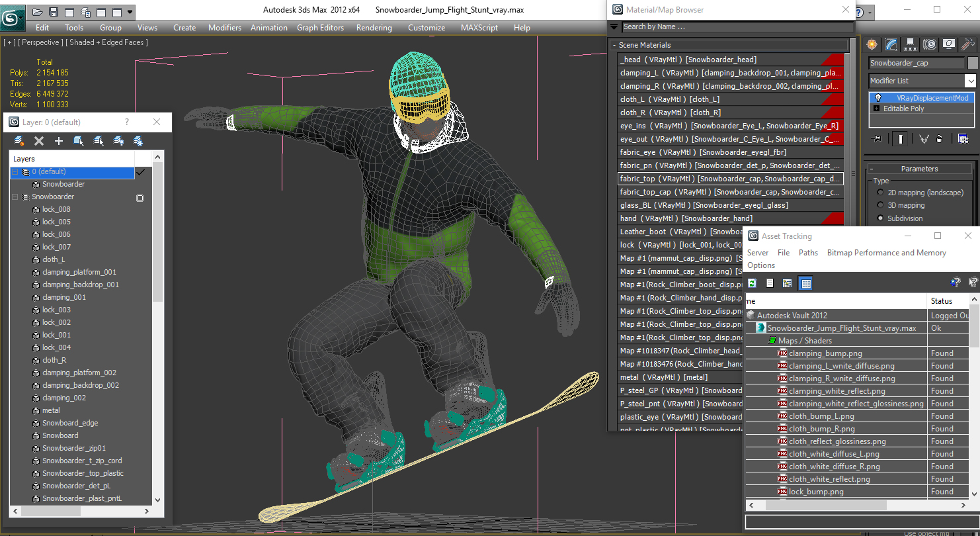Image resolution: width=980 pixels, height=536 pixels.
Task: Open the Graph Editors menu
Action: click(320, 28)
